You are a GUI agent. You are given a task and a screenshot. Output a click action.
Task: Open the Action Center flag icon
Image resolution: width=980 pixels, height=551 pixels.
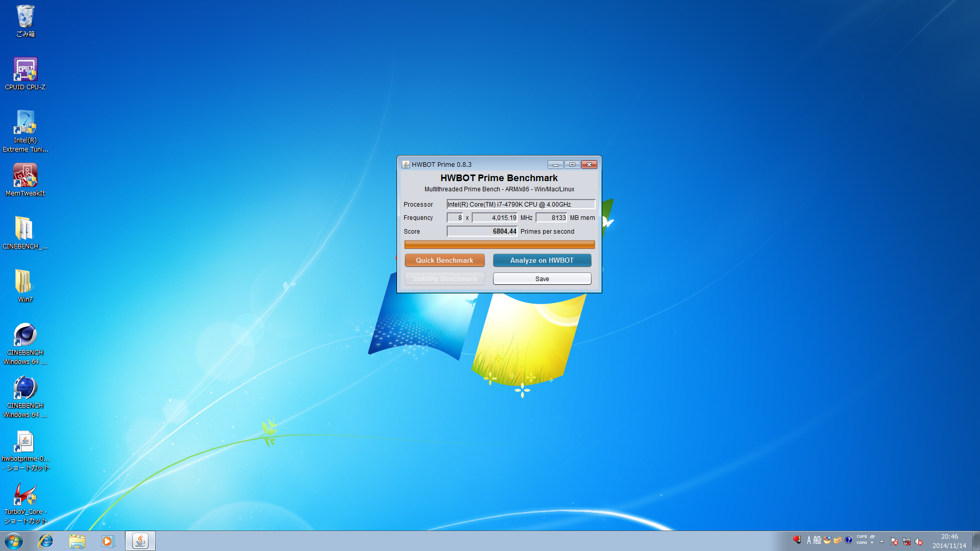pos(894,541)
